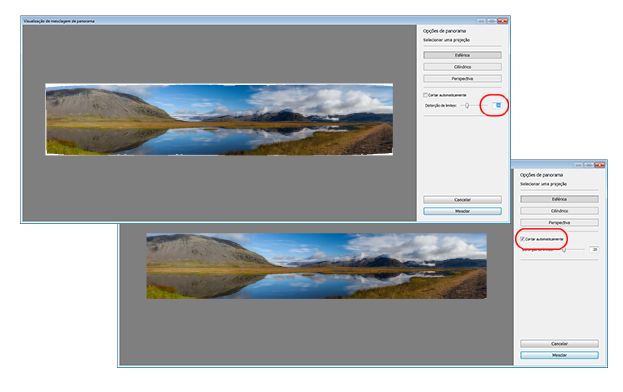Select Cilíndrico projection in the lower window
Screen dimensions: 623x392
coord(559,211)
